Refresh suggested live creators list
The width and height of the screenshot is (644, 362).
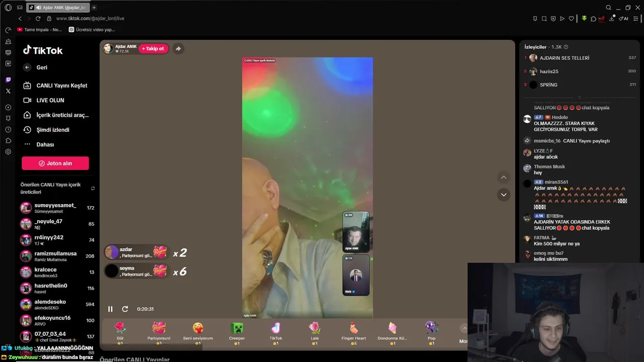pos(93,189)
